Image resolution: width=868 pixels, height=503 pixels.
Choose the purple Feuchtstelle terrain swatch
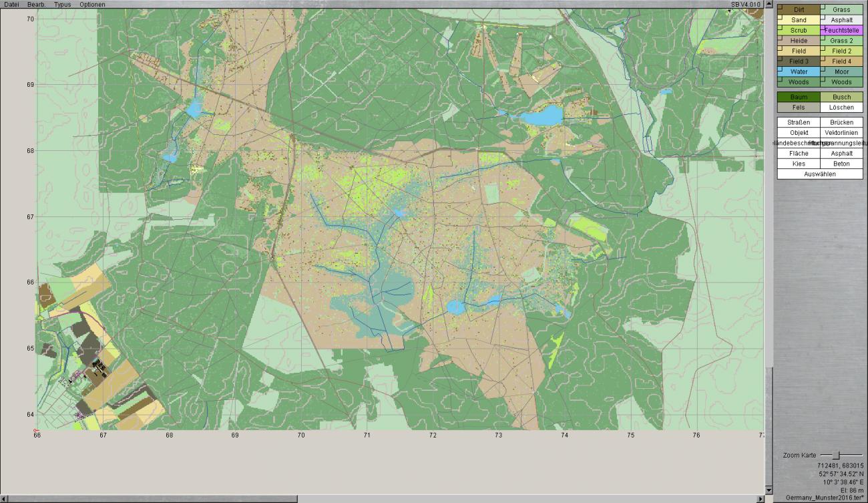coord(841,30)
